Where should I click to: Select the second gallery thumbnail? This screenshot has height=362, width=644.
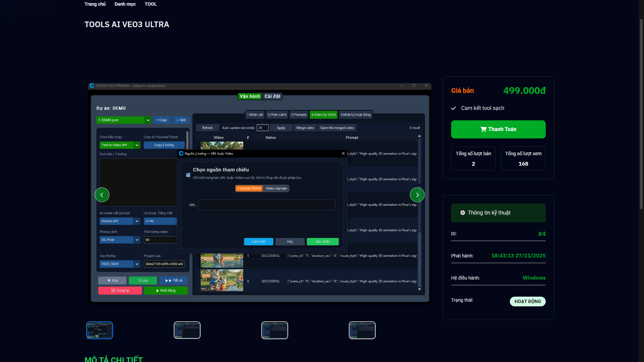click(187, 330)
